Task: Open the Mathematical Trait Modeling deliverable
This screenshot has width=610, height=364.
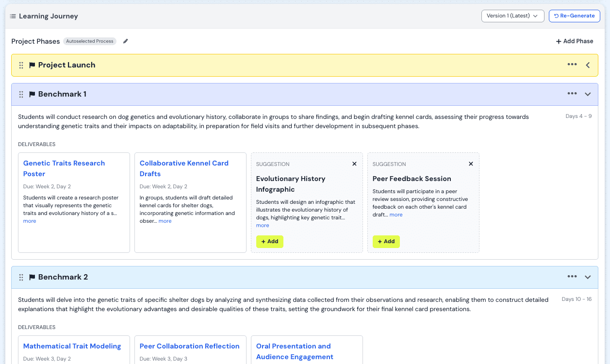Action: (72, 346)
